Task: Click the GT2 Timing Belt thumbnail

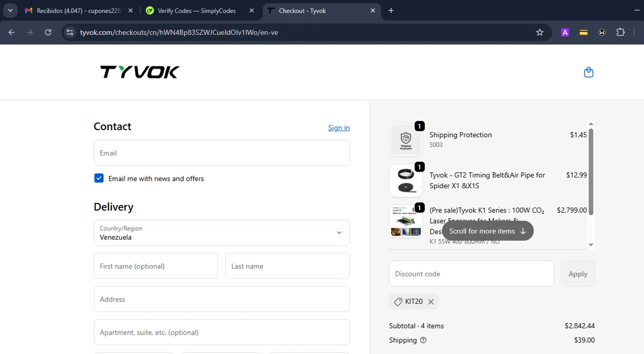Action: click(x=406, y=180)
